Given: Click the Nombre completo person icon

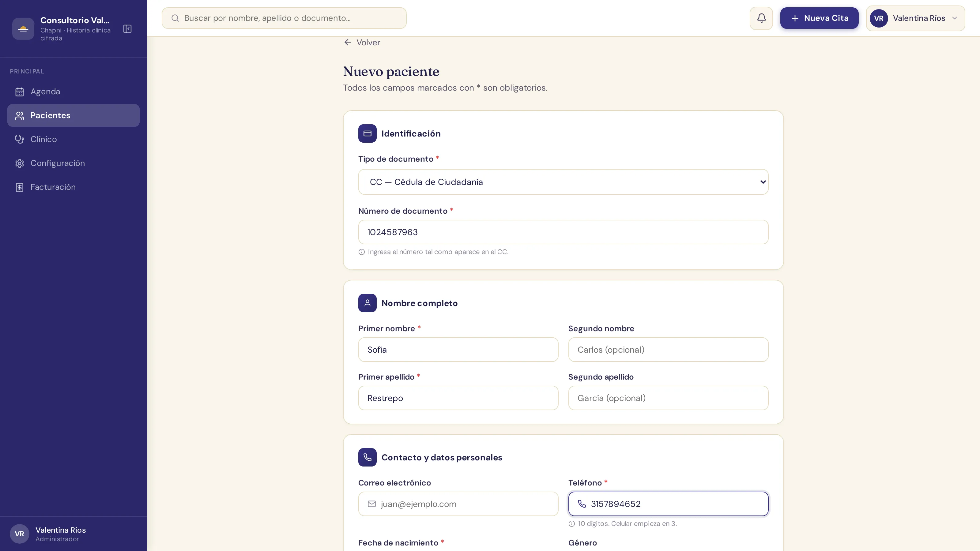Looking at the screenshot, I should click(367, 303).
